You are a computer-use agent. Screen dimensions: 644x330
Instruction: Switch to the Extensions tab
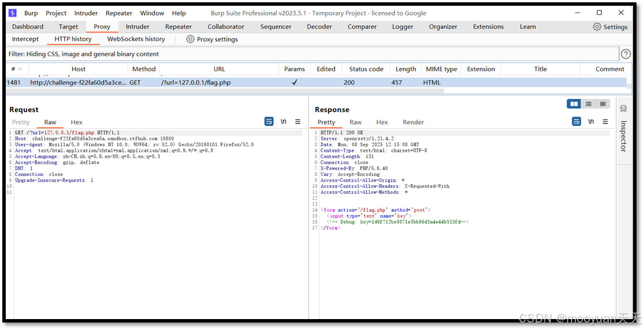click(x=489, y=26)
